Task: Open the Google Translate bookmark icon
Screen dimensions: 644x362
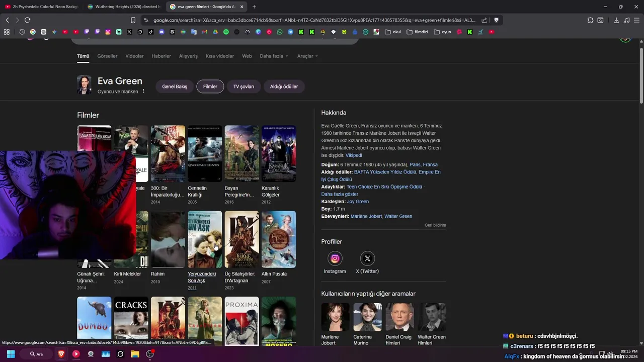Action: click(194, 32)
